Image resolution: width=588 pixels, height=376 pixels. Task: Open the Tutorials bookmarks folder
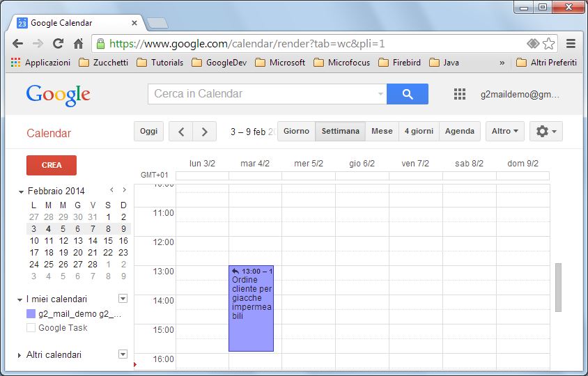pyautogui.click(x=160, y=63)
